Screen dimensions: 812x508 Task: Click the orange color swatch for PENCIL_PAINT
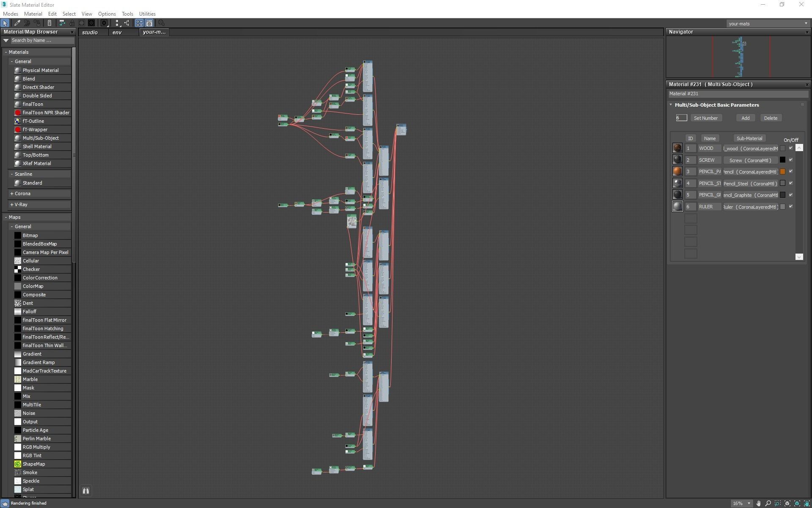(782, 171)
